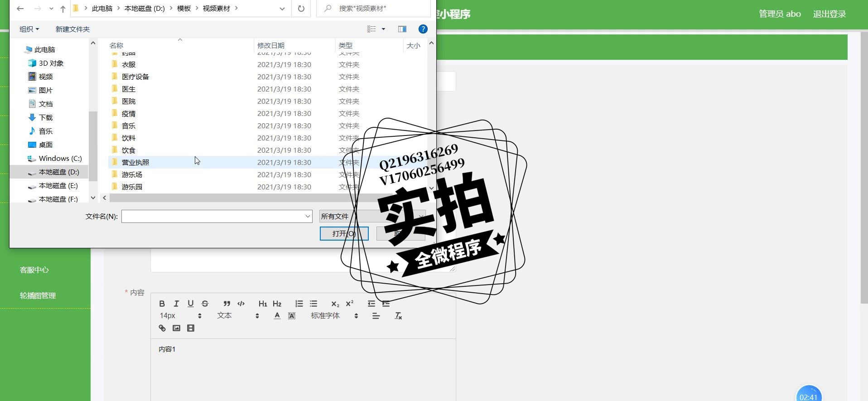Apply H2 heading in editor
This screenshot has width=868, height=401.
point(277,304)
